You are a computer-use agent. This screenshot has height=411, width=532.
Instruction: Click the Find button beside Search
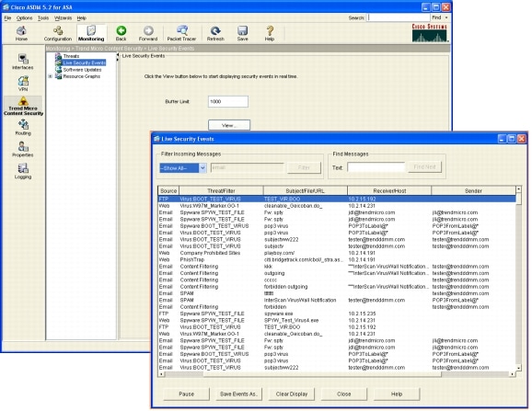coord(436,17)
